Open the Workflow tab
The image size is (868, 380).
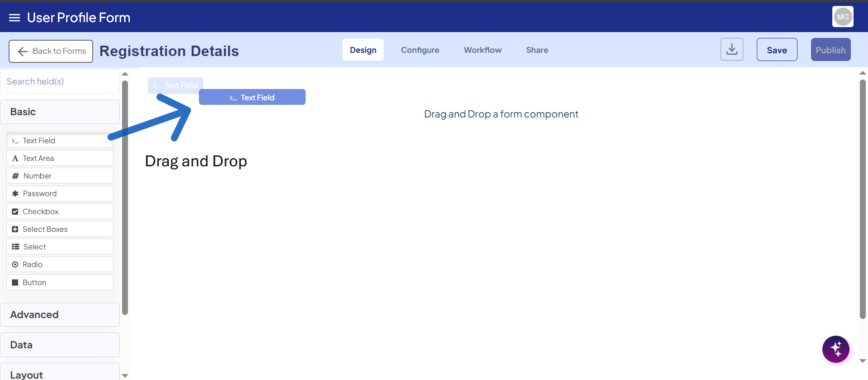coord(482,50)
